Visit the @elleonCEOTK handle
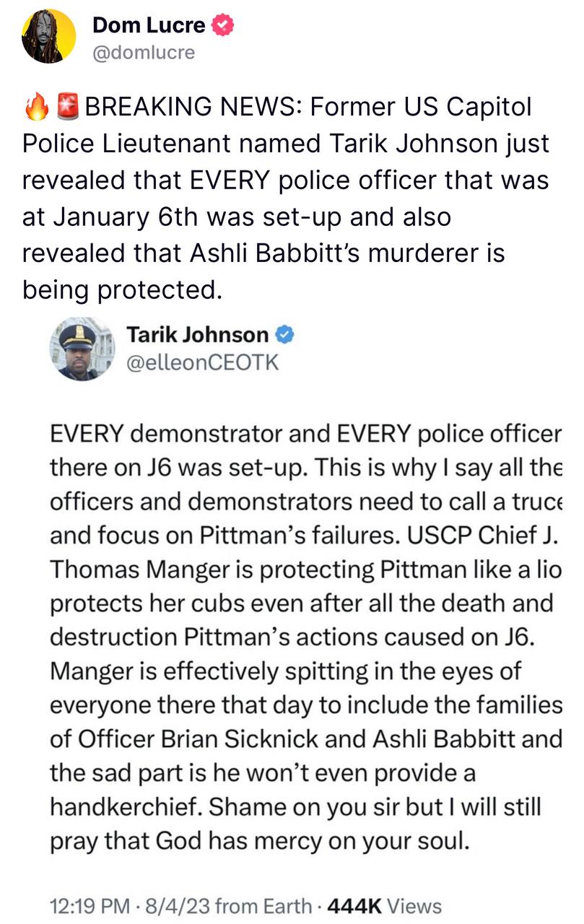Image resolution: width=584 pixels, height=924 pixels. pyautogui.click(x=202, y=362)
